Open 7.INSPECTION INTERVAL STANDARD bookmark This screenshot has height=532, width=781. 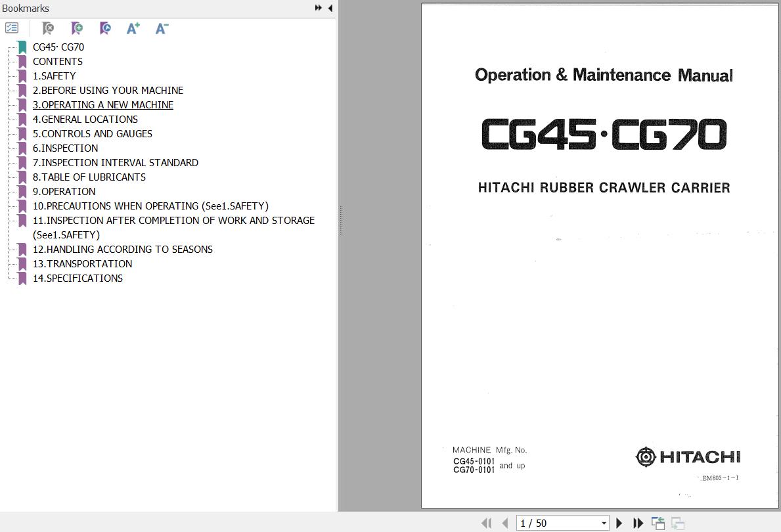pyautogui.click(x=116, y=162)
